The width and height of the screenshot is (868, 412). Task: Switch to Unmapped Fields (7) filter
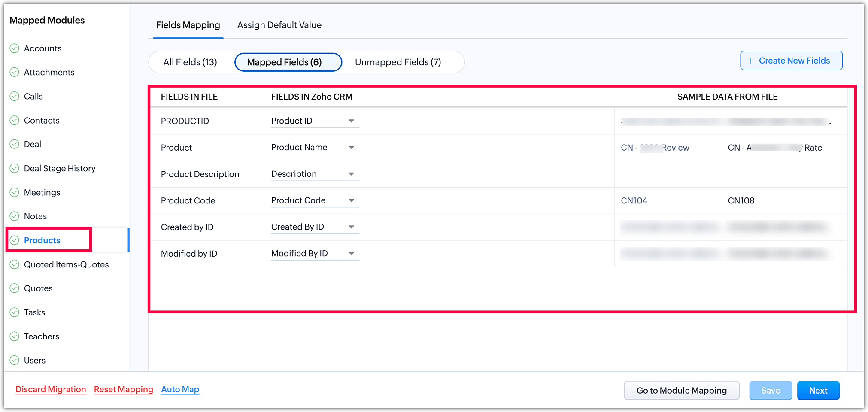click(398, 62)
